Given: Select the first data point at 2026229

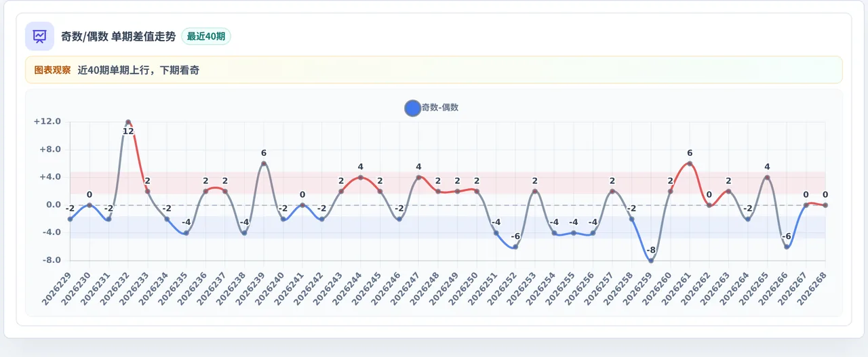Looking at the screenshot, I should (x=70, y=219).
